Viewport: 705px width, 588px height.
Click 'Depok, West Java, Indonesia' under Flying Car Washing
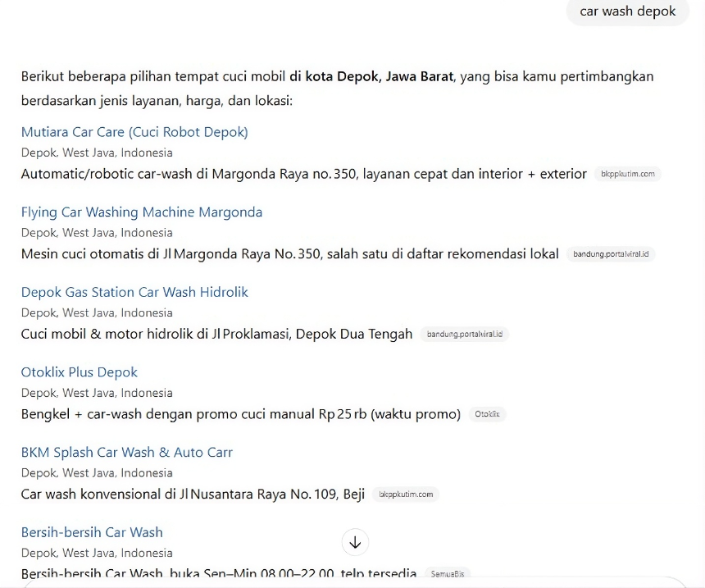(x=97, y=233)
